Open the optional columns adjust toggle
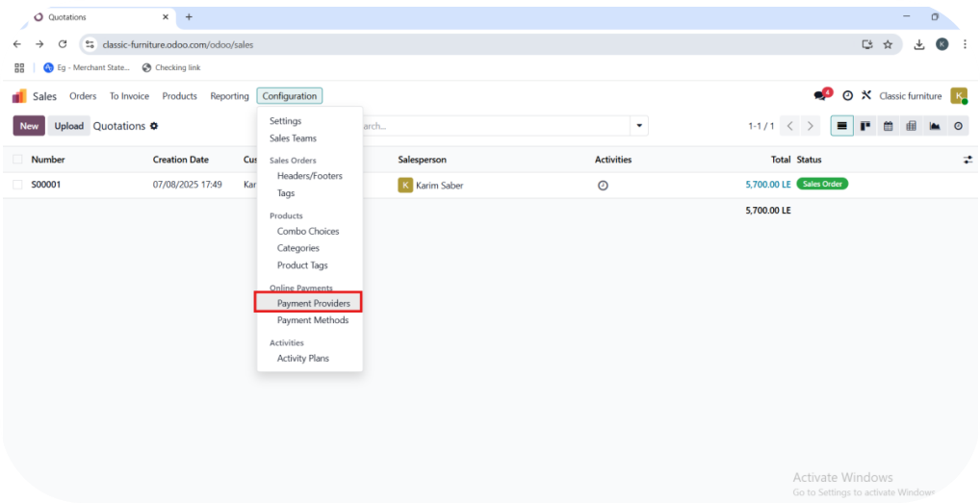Viewport: 980px width, 503px height. coord(967,160)
